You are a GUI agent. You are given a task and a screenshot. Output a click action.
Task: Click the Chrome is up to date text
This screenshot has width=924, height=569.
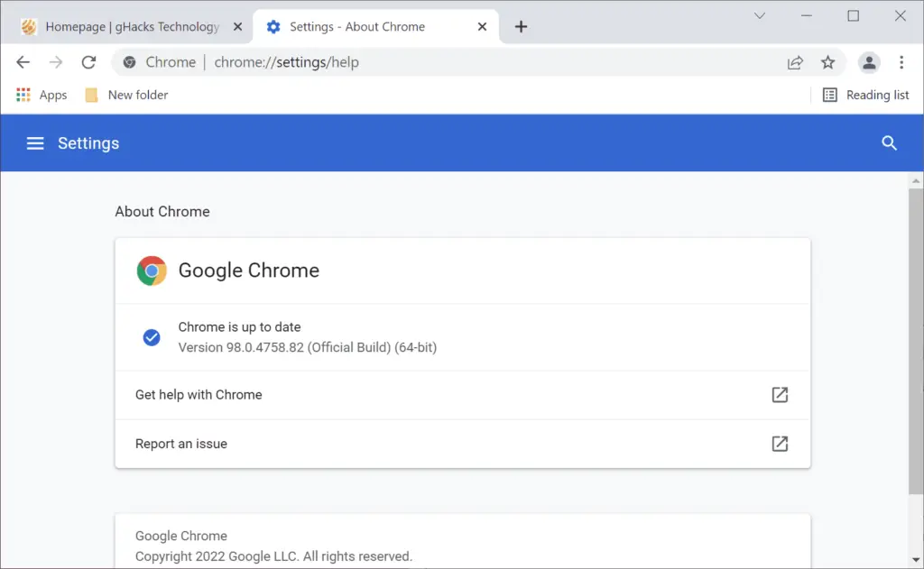pos(239,327)
